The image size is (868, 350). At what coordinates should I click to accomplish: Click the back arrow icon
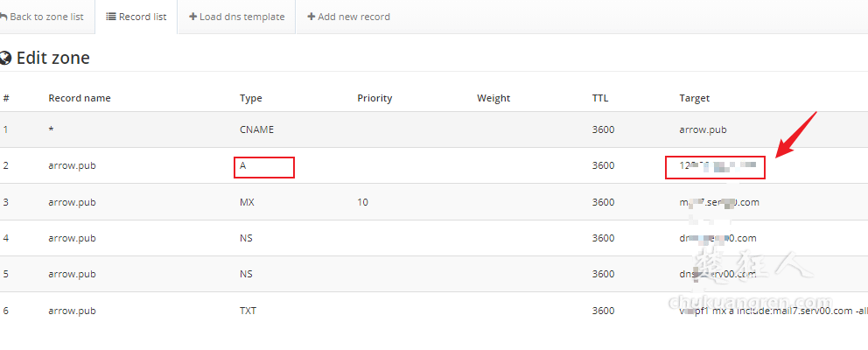[x=3, y=17]
